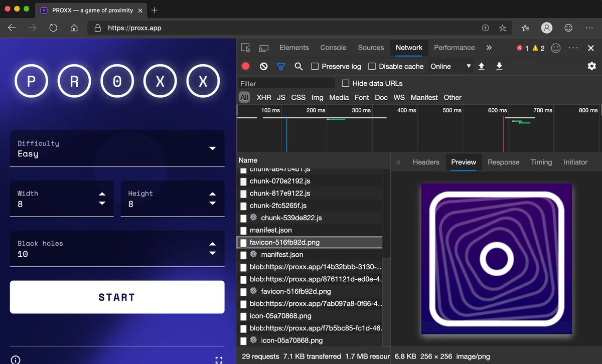602x364 pixels.
Task: Enable the Preserve log checkbox
Action: pos(315,66)
